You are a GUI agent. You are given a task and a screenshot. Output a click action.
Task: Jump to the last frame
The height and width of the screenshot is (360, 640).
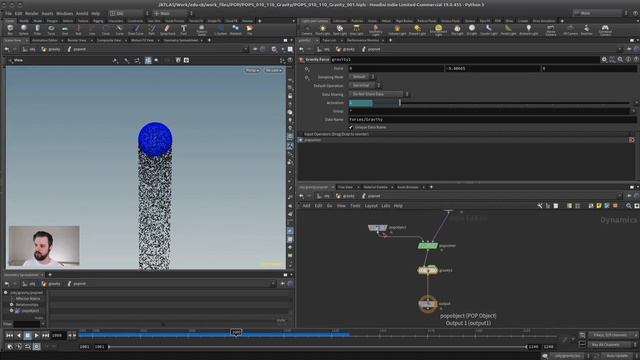(45, 336)
